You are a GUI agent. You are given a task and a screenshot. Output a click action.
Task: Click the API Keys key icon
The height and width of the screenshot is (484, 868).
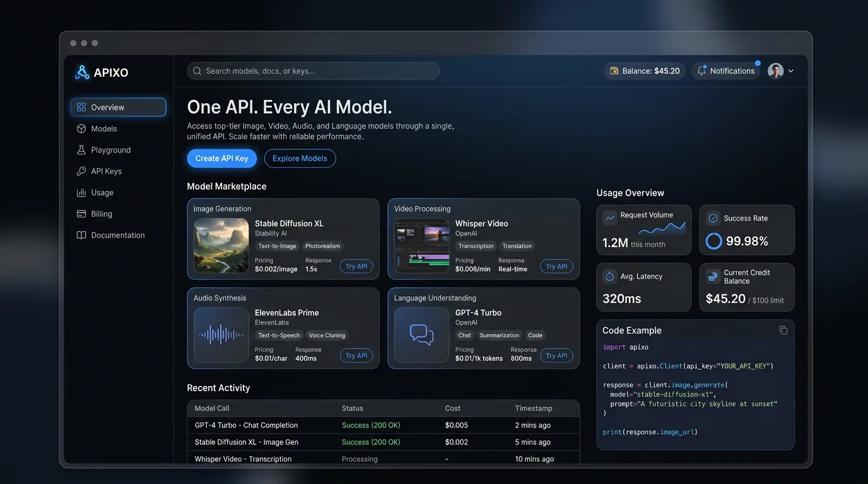click(x=81, y=171)
